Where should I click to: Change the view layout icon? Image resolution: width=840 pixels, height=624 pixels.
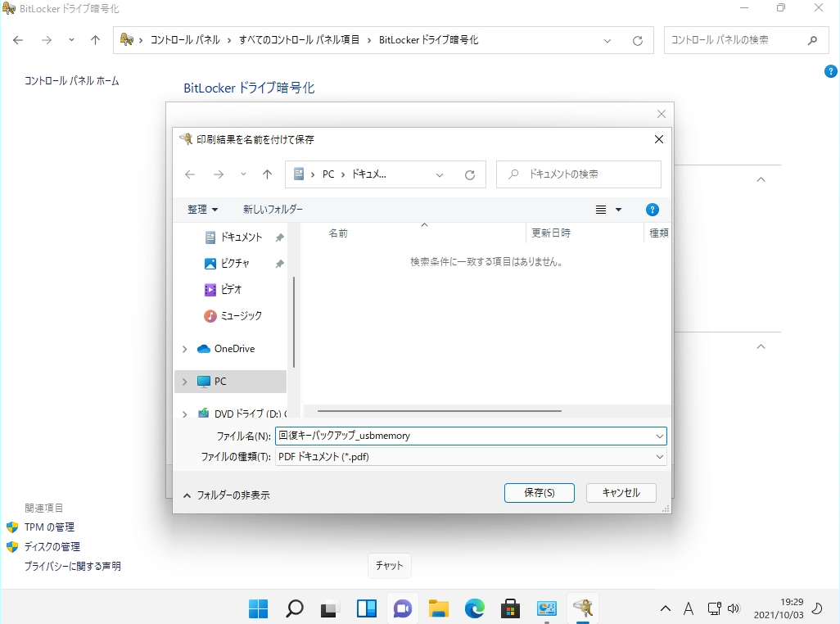[x=601, y=210]
